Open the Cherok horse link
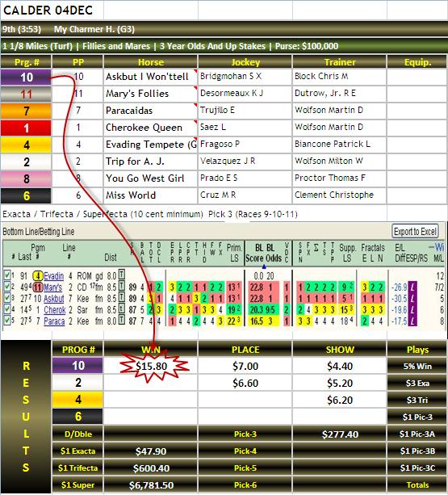This screenshot has height=495, width=448. point(55,310)
